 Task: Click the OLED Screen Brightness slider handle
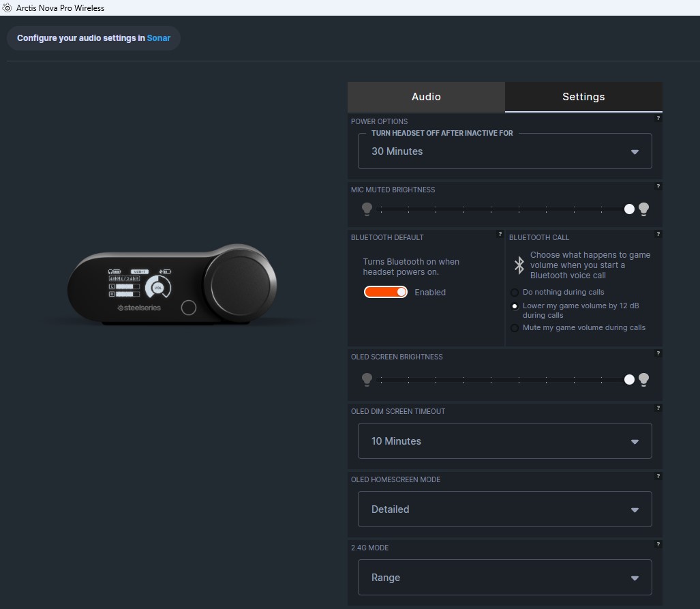[629, 379]
